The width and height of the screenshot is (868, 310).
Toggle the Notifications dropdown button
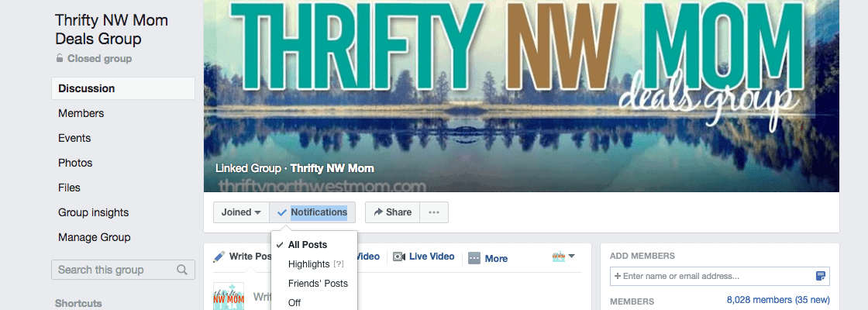coord(312,212)
